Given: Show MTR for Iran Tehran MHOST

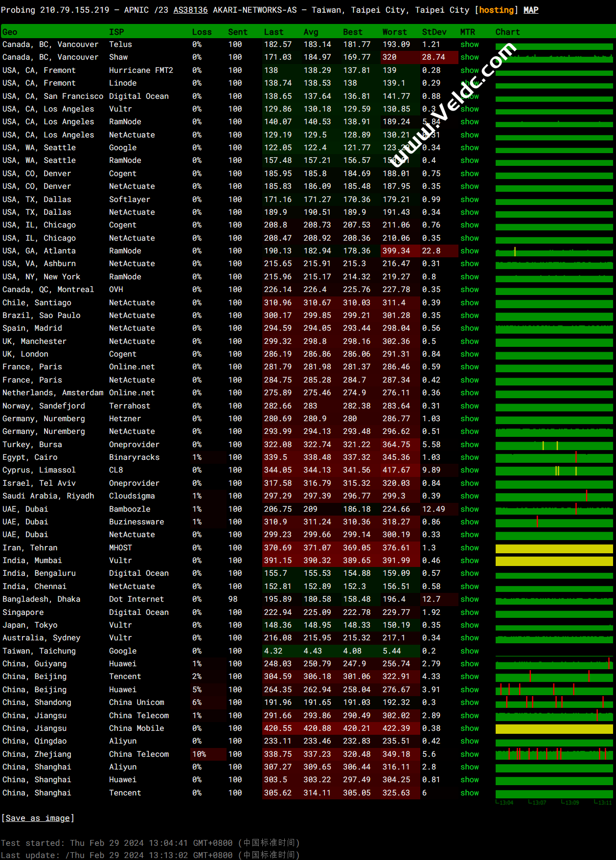Looking at the screenshot, I should [469, 548].
